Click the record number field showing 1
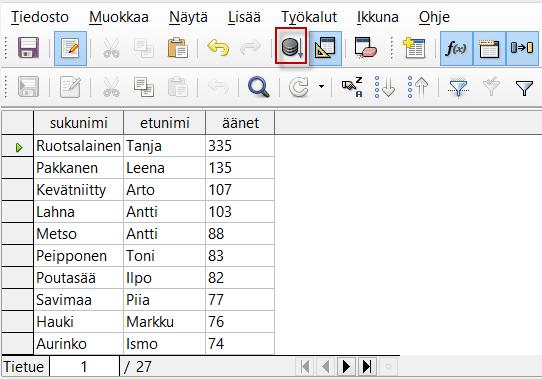 [x=84, y=367]
